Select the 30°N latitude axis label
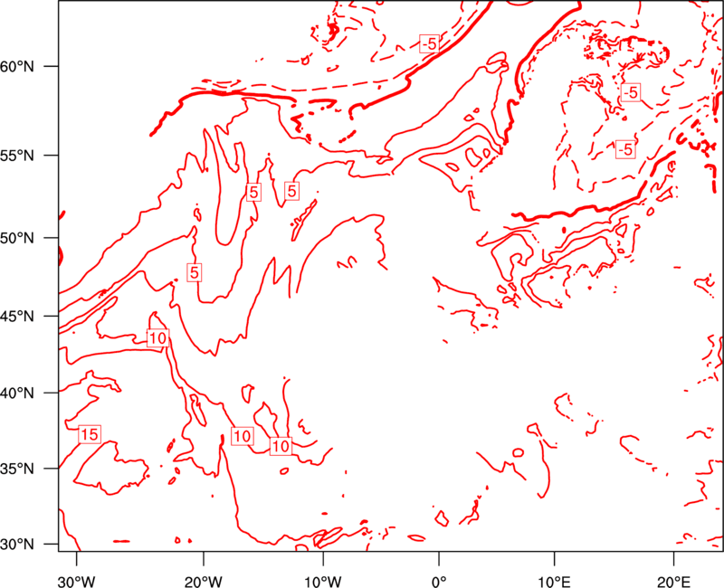 [17, 545]
